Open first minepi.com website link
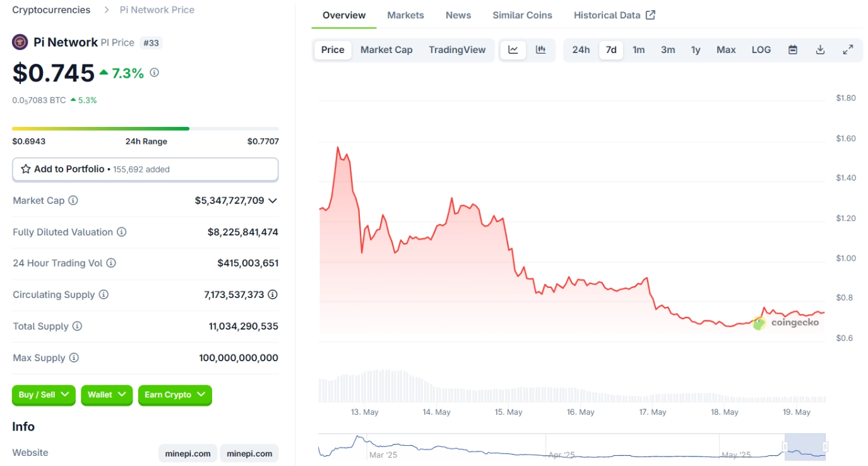Viewport: 868px width, 466px height. point(187,453)
